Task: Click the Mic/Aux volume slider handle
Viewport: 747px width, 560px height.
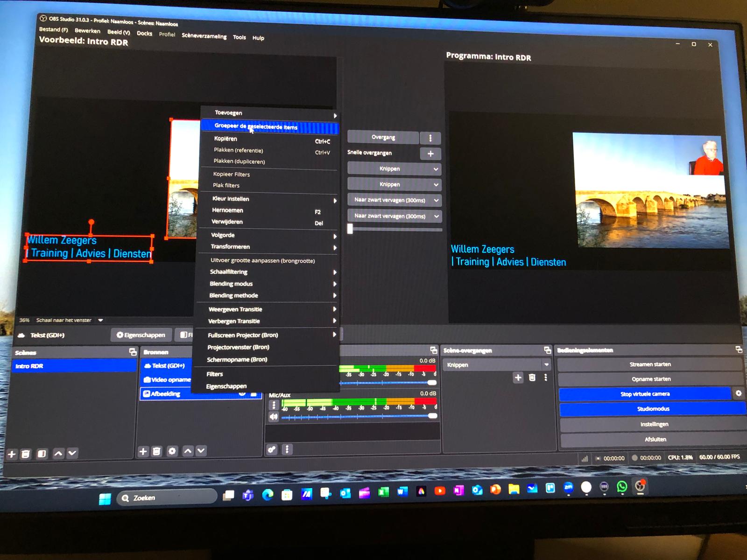Action: coord(433,416)
